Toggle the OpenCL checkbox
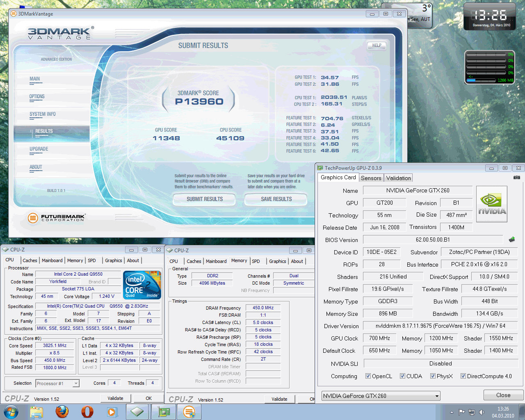Image resolution: width=525 pixels, height=420 pixels. point(368,376)
